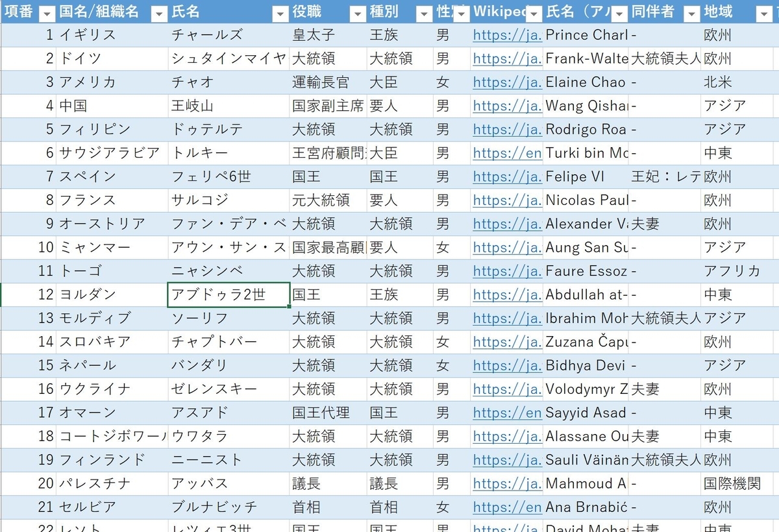Screen dimensions: 779x532
Task: Open the 性別 column filter dropdown
Action: pyautogui.click(x=462, y=12)
